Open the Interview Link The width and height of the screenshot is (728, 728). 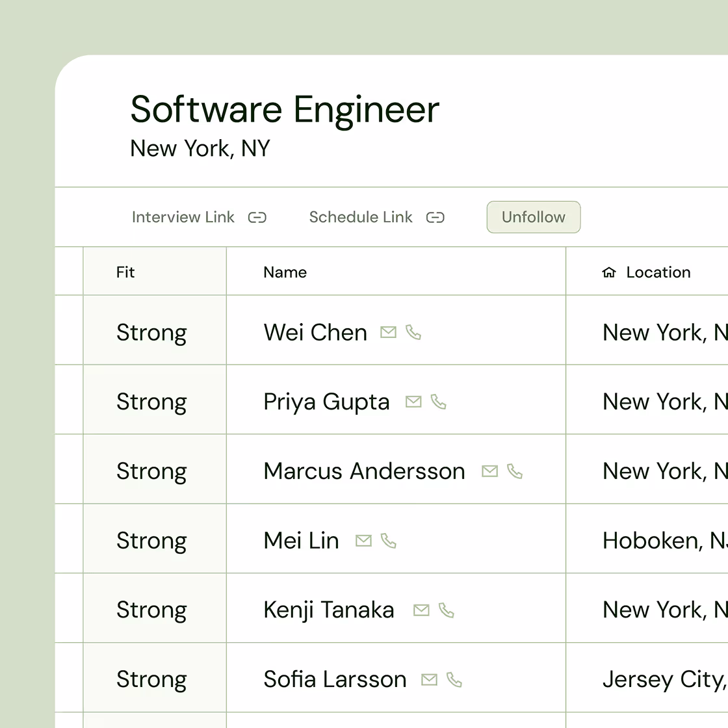tap(183, 217)
